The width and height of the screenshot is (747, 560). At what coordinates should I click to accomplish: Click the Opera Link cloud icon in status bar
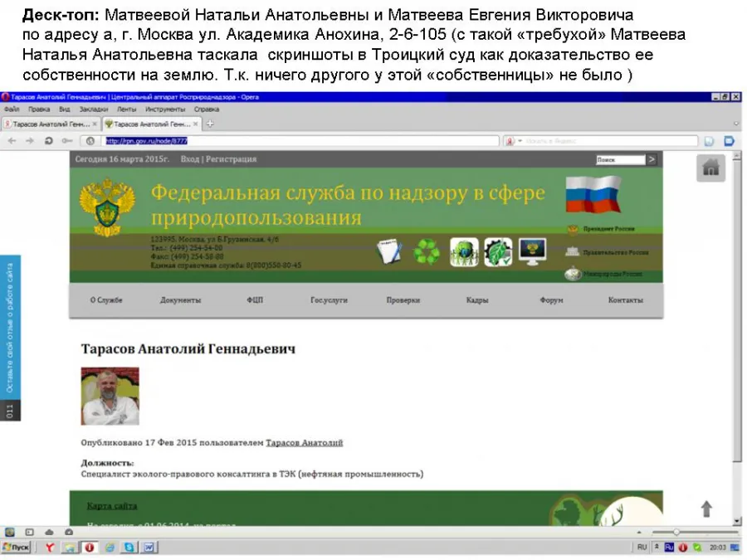49,532
